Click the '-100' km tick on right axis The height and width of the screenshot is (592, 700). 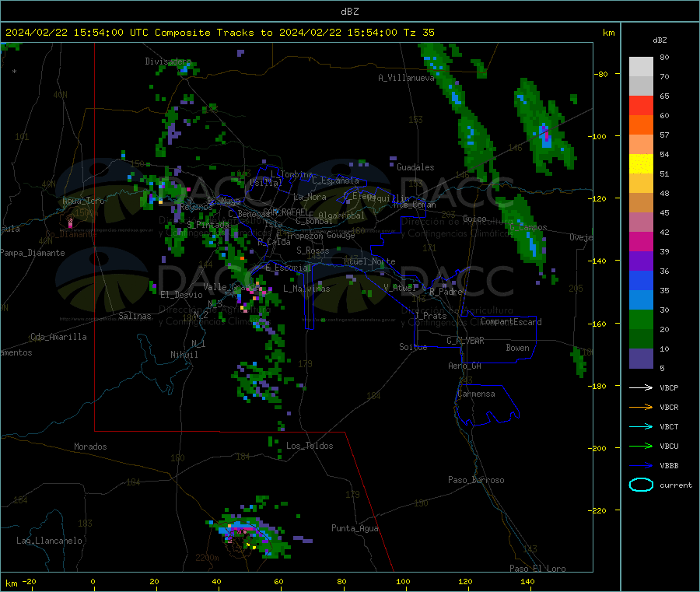pyautogui.click(x=597, y=136)
